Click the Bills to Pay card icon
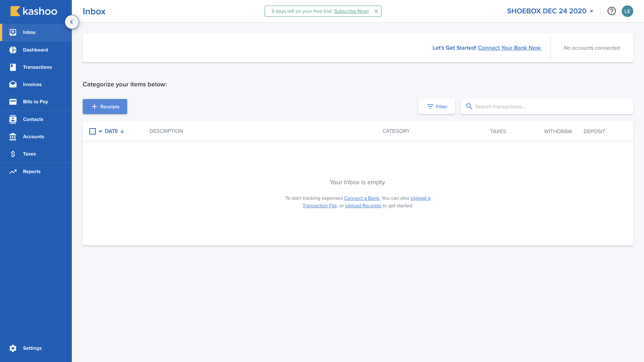644x362 pixels. click(13, 102)
